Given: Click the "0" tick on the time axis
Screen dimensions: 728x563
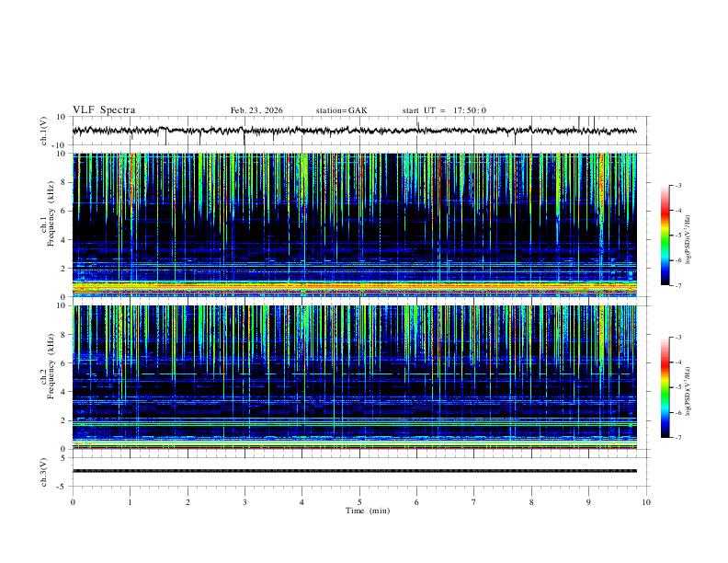Looking at the screenshot, I should [x=73, y=502].
